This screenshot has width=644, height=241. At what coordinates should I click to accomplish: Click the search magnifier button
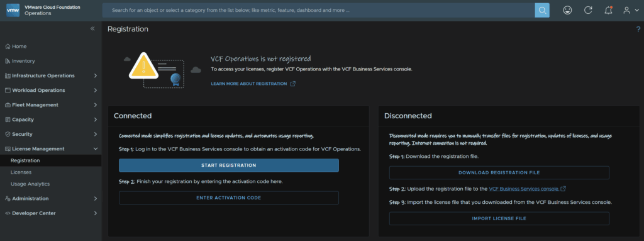tap(541, 10)
